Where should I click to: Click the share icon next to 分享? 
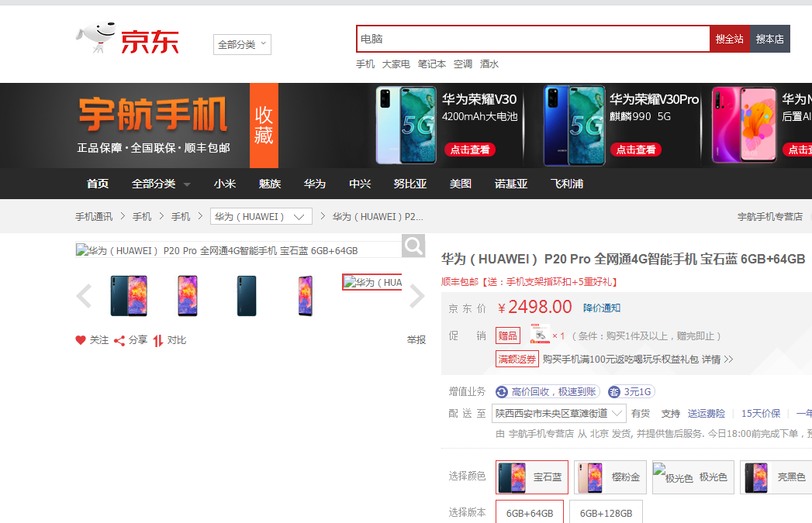click(119, 340)
